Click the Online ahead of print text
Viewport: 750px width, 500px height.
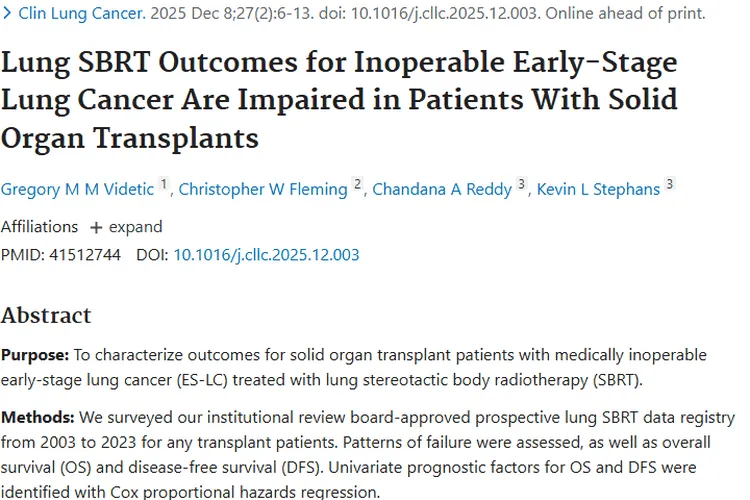click(621, 14)
